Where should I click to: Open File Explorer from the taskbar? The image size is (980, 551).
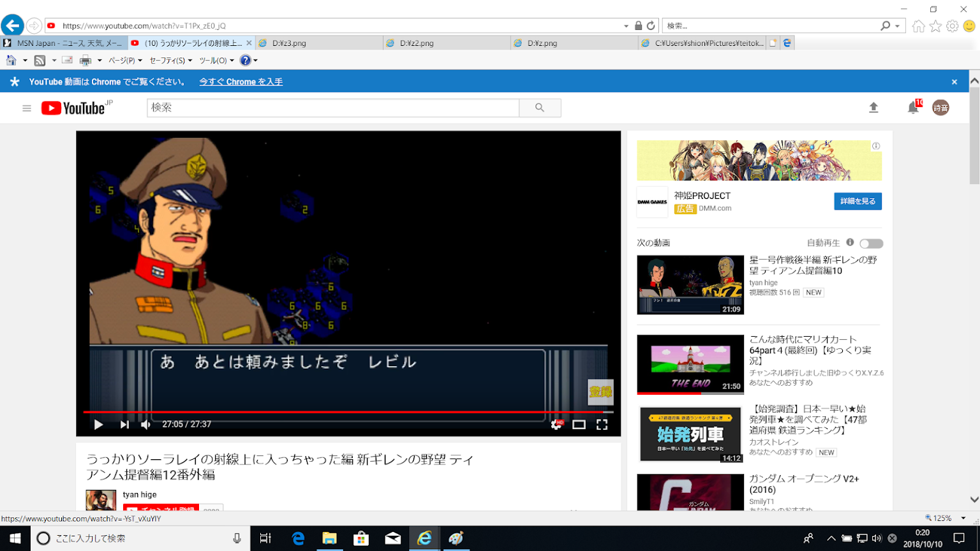[329, 538]
